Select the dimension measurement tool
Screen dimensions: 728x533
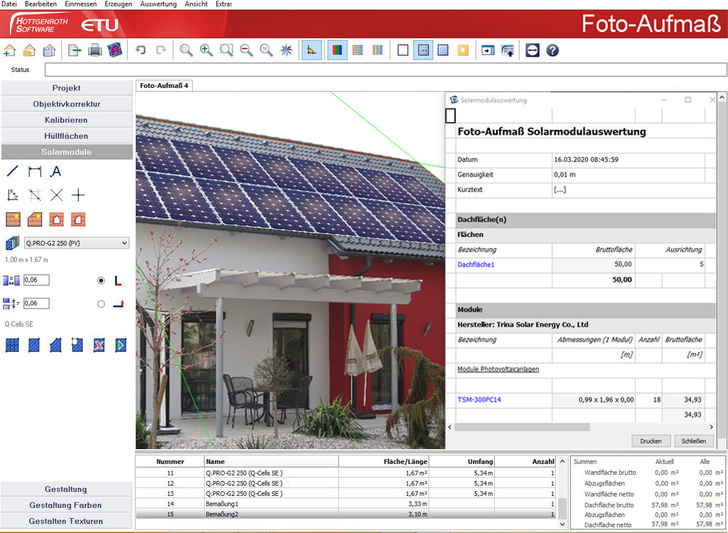click(x=34, y=172)
